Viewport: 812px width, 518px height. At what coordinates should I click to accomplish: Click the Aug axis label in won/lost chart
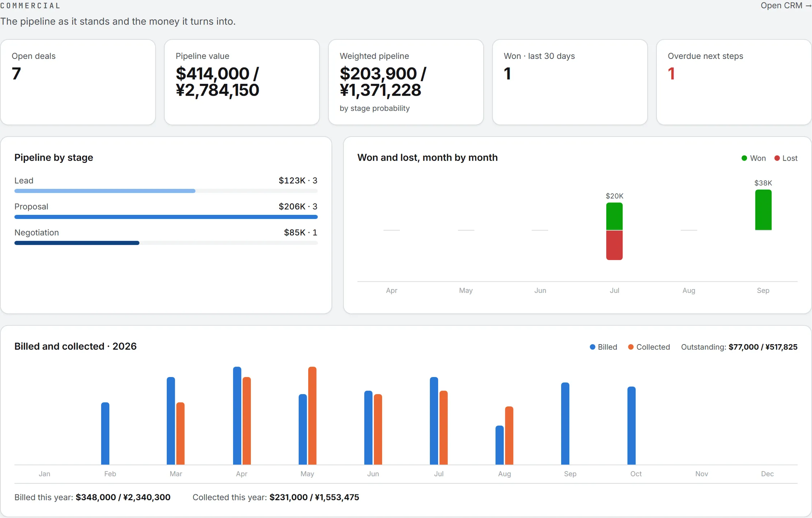(x=689, y=290)
